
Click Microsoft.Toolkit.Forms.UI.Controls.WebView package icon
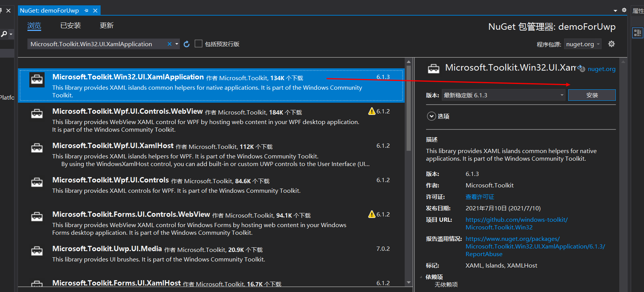(37, 216)
